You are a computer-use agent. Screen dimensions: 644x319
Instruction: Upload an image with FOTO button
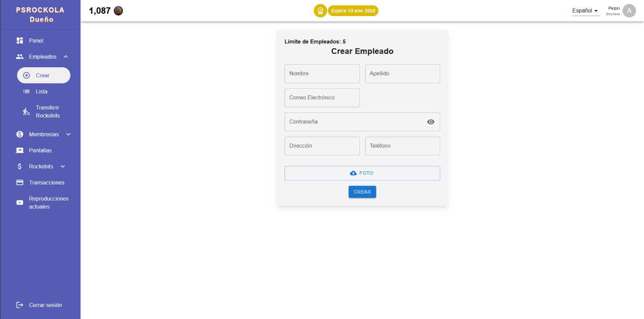click(x=362, y=173)
